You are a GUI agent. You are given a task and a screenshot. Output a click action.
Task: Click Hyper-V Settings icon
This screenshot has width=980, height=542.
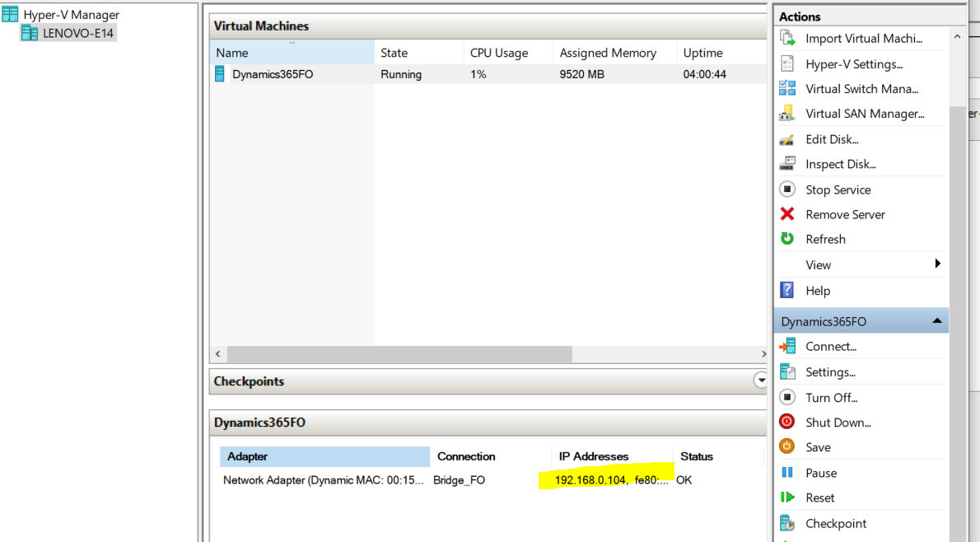tap(787, 63)
